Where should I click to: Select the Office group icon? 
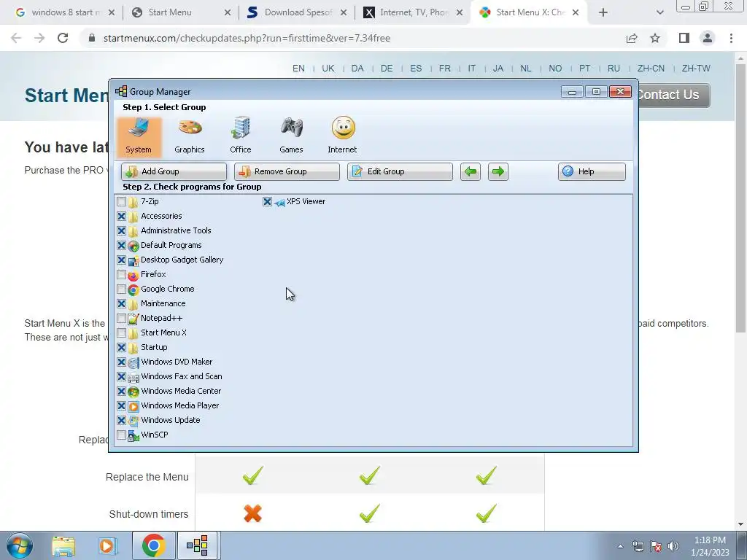click(x=241, y=128)
